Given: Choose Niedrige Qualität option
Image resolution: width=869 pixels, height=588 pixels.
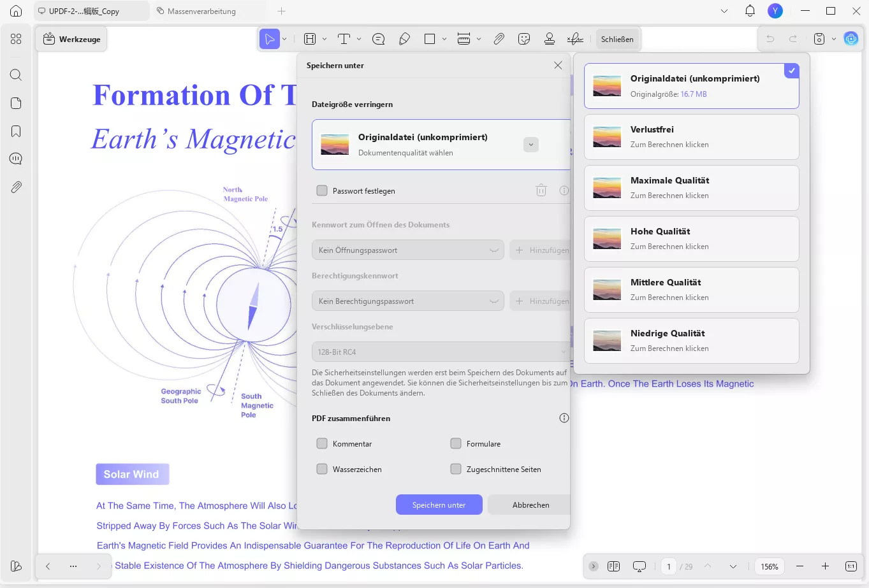Looking at the screenshot, I should click(692, 341).
